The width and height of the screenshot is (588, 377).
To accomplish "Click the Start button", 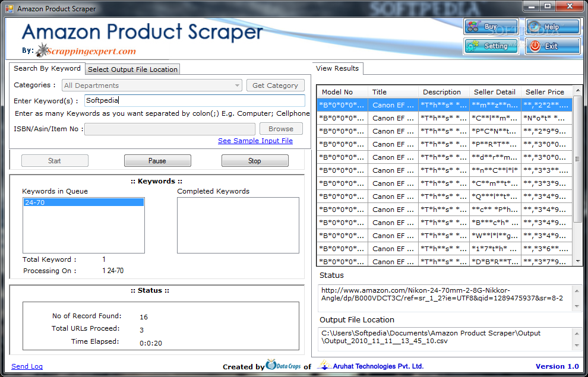I will [55, 161].
